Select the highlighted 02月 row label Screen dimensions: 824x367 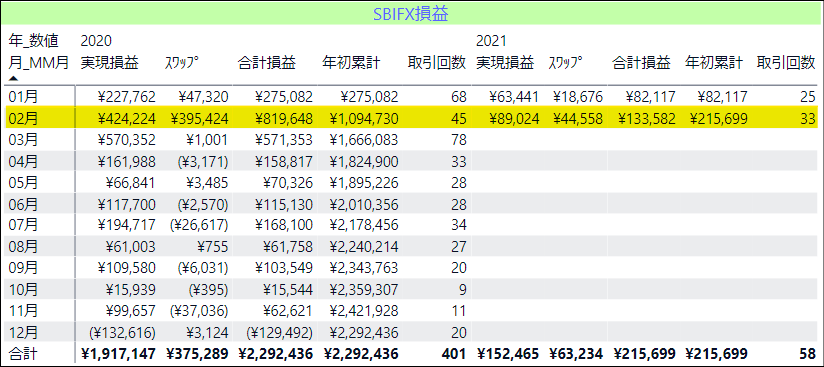click(23, 119)
